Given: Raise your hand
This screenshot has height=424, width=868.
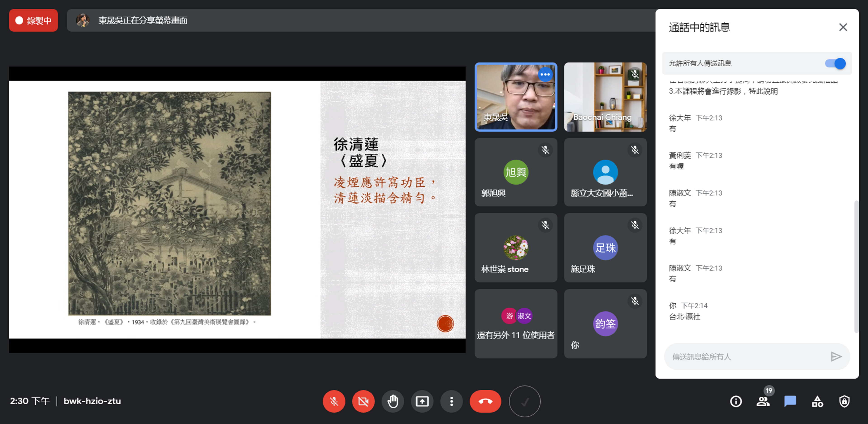Looking at the screenshot, I should pos(393,401).
